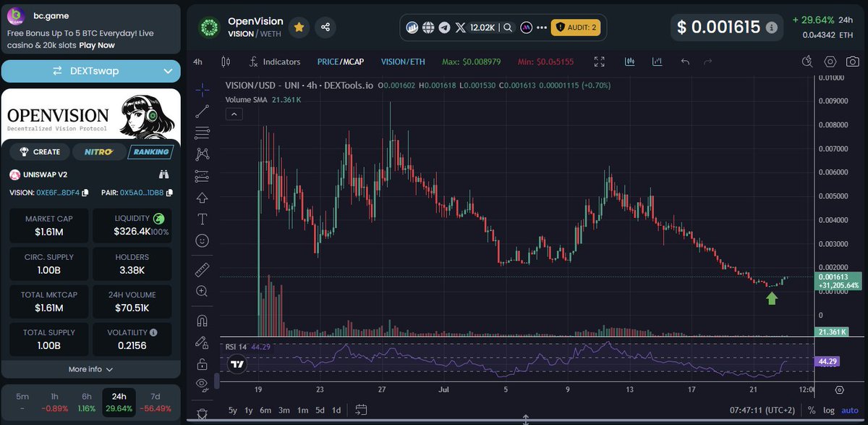868x425 pixels.
Task: Hide all drawings with eye icon
Action: click(203, 384)
